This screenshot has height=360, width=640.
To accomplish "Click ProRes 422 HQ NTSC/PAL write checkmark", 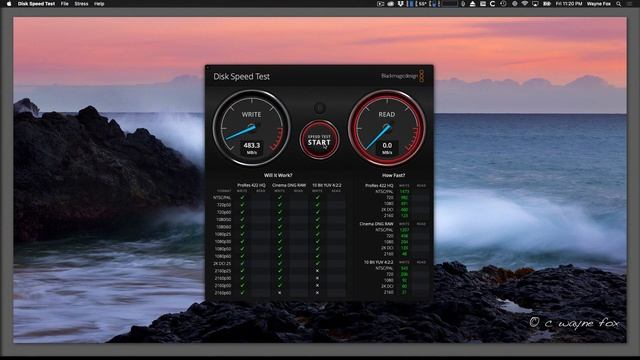I will 242,198.
